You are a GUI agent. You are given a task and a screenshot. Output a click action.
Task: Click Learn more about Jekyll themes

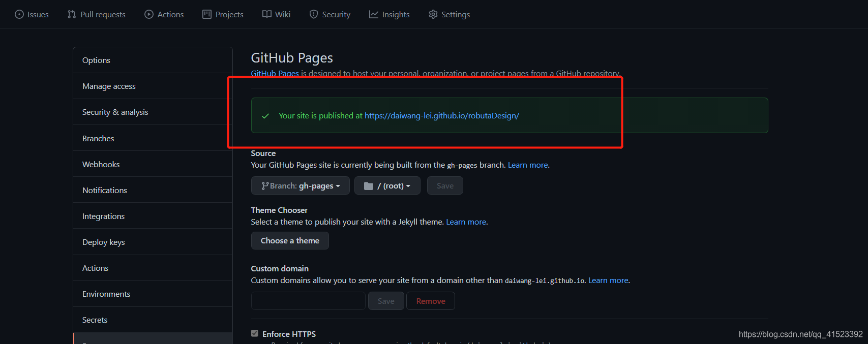point(466,222)
